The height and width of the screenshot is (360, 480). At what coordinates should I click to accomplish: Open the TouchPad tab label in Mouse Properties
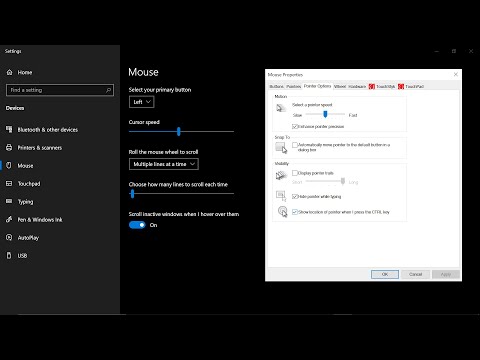[415, 86]
